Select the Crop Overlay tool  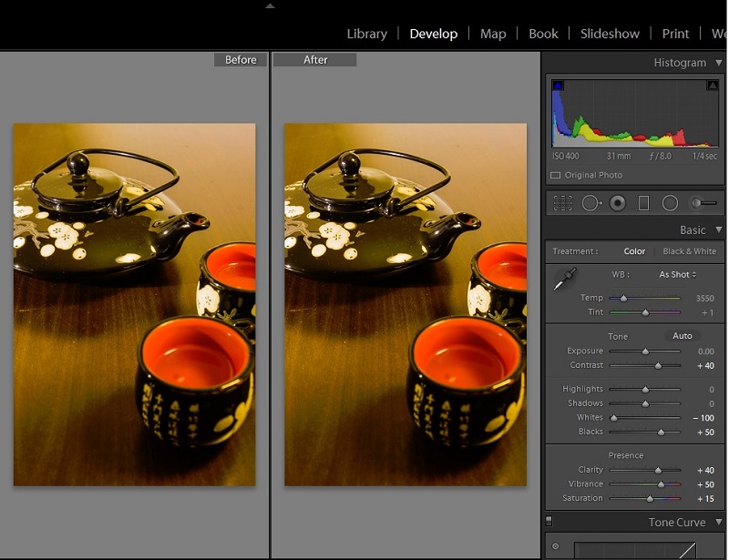[563, 203]
